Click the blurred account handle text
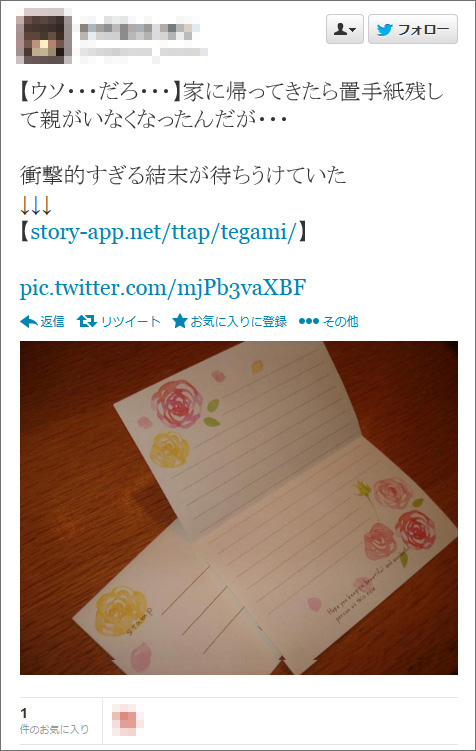The height and width of the screenshot is (751, 476). tap(144, 51)
